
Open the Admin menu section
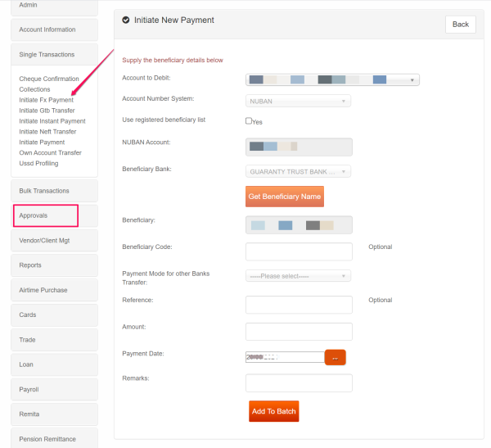[x=55, y=7]
